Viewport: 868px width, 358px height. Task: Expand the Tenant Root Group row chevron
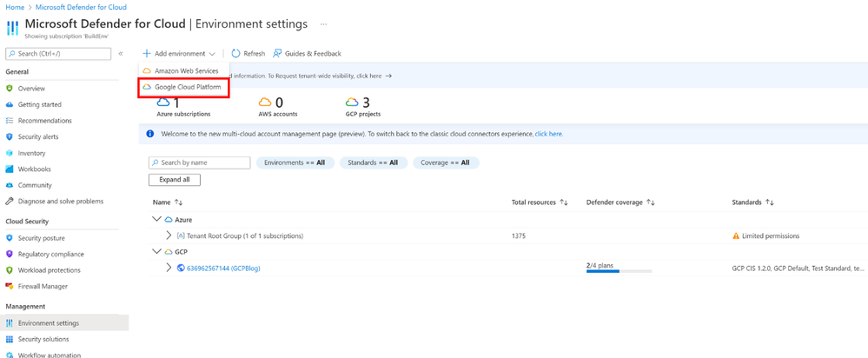pyautogui.click(x=169, y=235)
